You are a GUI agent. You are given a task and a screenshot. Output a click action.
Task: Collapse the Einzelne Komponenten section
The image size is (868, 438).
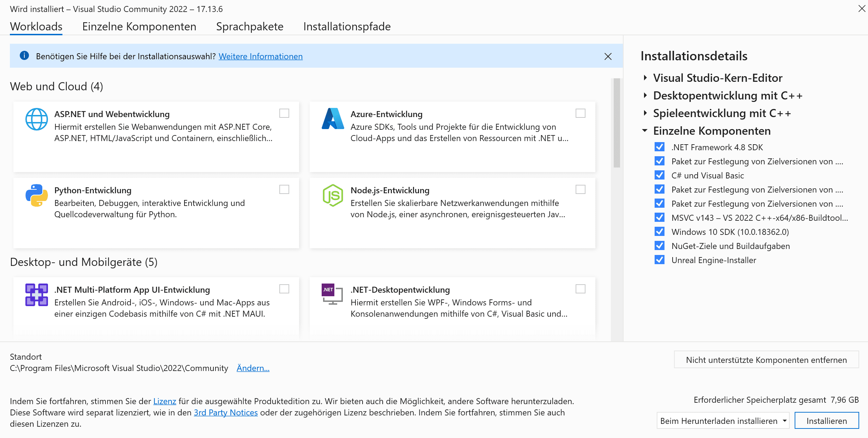pyautogui.click(x=645, y=130)
